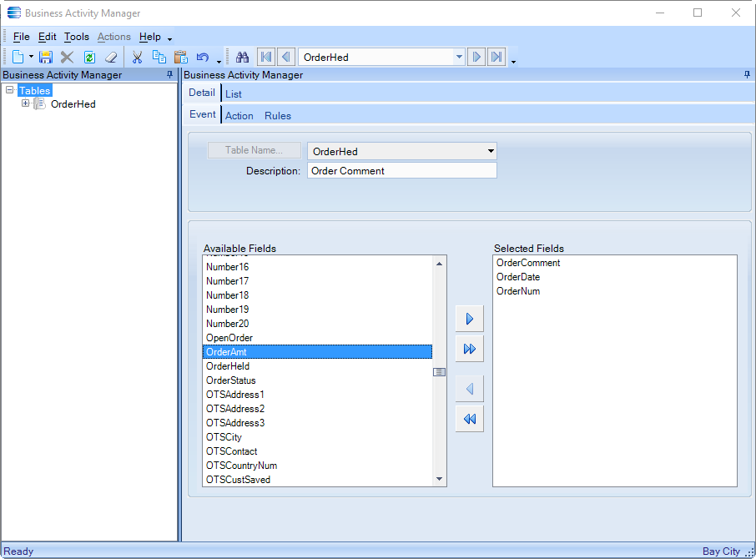Image resolution: width=756 pixels, height=559 pixels.
Task: Open the Table Name dropdown showing OrderHed
Action: (x=490, y=152)
